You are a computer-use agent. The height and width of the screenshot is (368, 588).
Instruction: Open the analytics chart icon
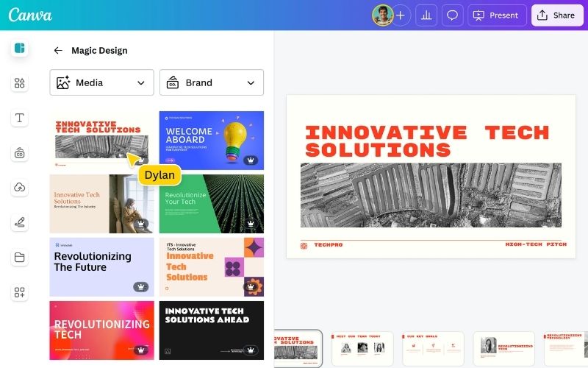(426, 15)
